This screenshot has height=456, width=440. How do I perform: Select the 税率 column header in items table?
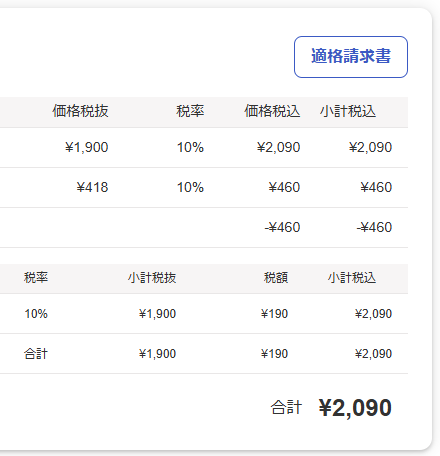tap(190, 111)
